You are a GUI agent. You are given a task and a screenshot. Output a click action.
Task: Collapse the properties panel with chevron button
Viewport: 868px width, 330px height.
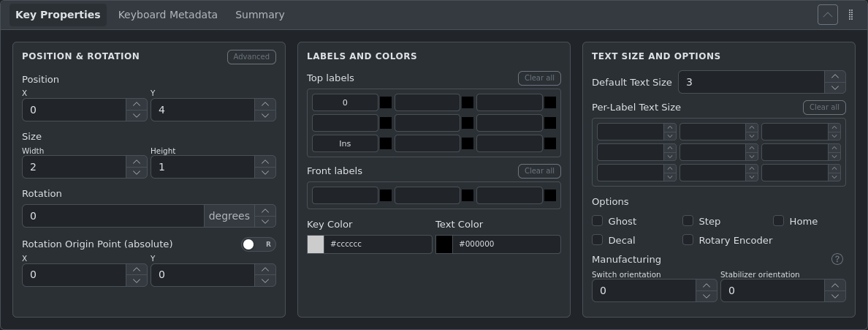tap(827, 15)
